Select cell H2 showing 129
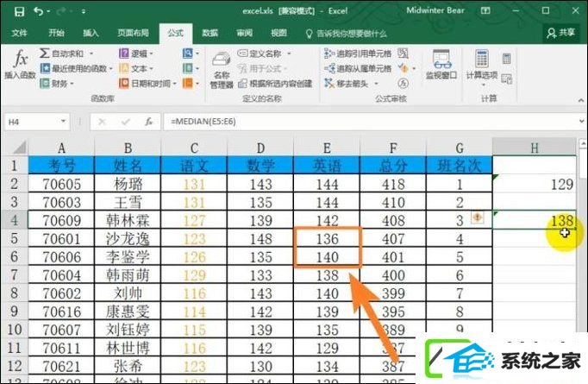588x384 pixels. [x=534, y=184]
